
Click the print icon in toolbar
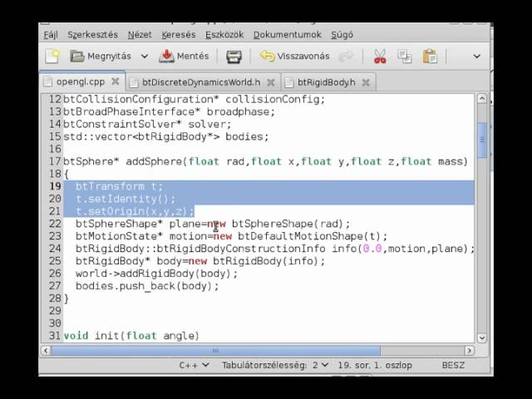point(234,57)
